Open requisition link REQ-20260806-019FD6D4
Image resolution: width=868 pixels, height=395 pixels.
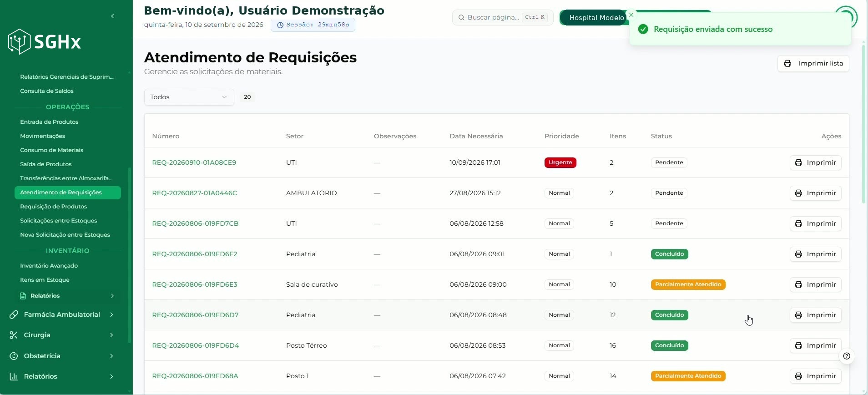click(195, 345)
